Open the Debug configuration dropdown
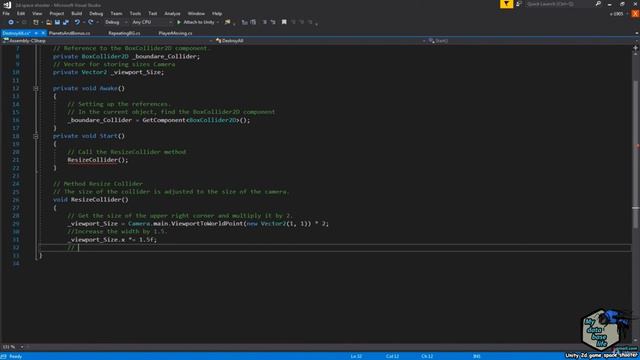This screenshot has width=640, height=360. [116, 22]
